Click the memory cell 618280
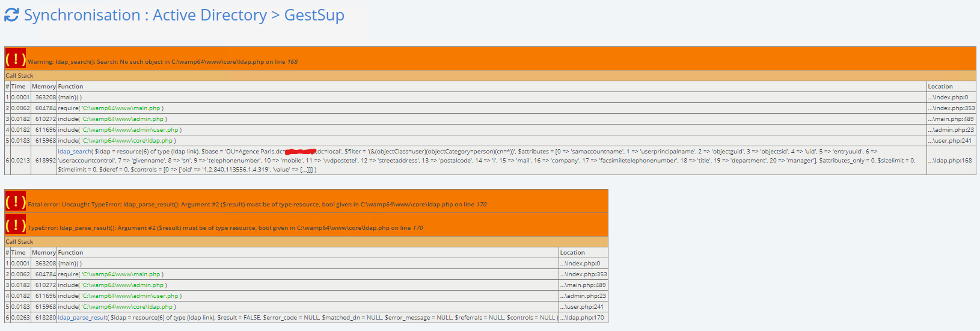980x331 pixels. click(44, 317)
